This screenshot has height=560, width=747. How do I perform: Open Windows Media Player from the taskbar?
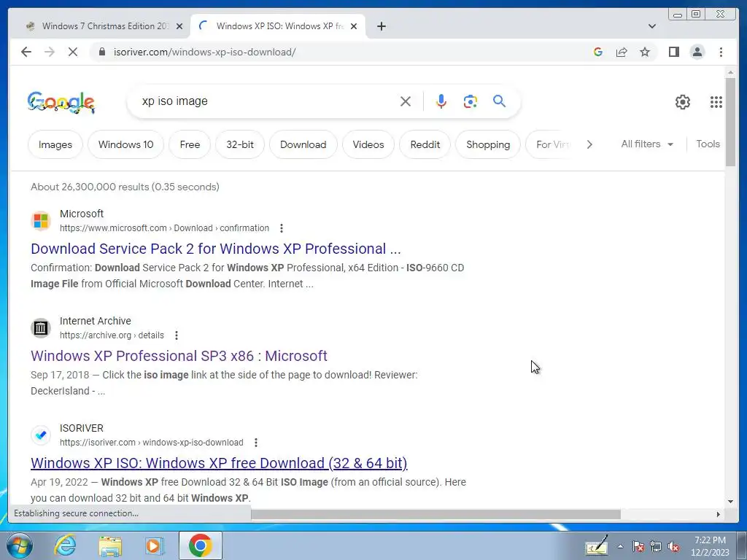(x=154, y=545)
